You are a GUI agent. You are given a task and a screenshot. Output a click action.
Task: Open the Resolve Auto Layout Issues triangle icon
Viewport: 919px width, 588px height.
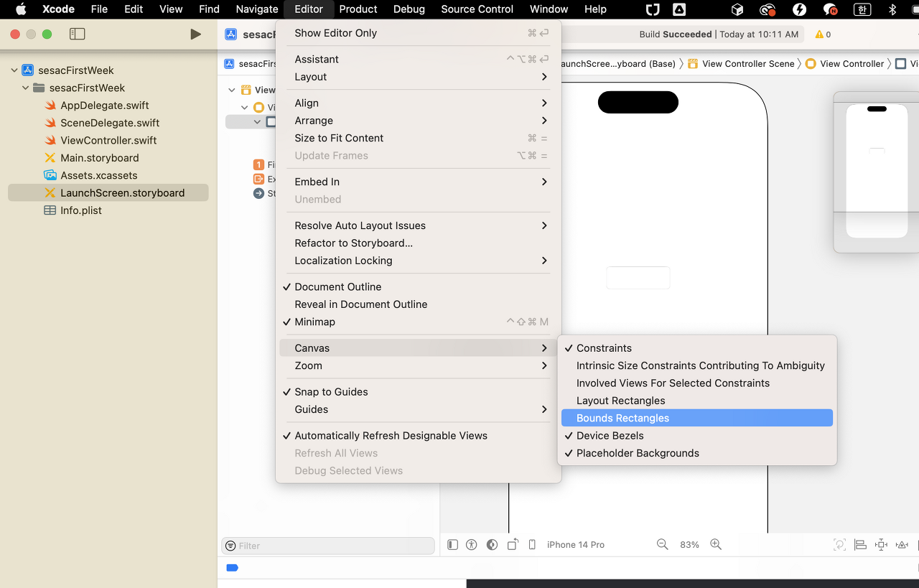pos(903,544)
